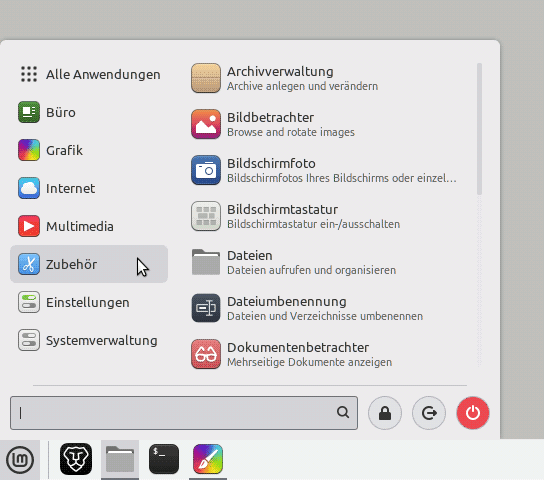Viewport: 544px width, 480px height.
Task: Click 'Dateien aufrufen und organisieren' text
Action: [x=312, y=270]
